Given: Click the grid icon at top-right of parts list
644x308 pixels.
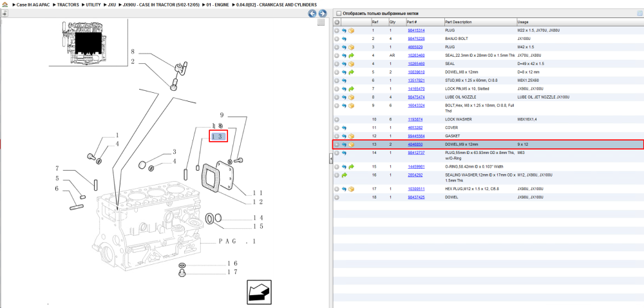Looking at the screenshot, I should tap(639, 13).
